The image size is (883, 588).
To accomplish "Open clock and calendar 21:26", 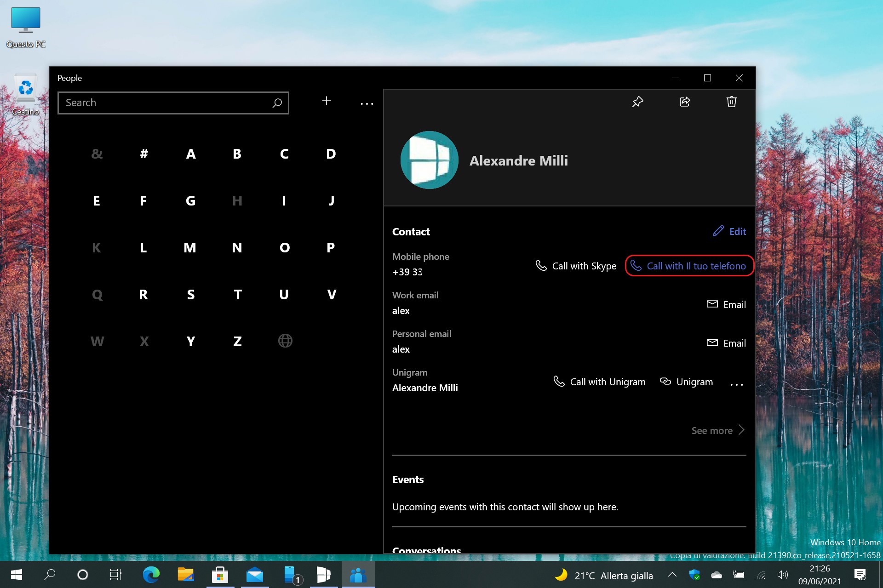I will pyautogui.click(x=820, y=575).
